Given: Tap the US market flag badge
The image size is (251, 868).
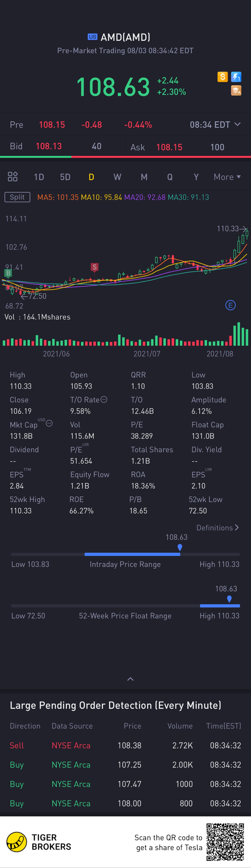Looking at the screenshot, I should pyautogui.click(x=93, y=37).
